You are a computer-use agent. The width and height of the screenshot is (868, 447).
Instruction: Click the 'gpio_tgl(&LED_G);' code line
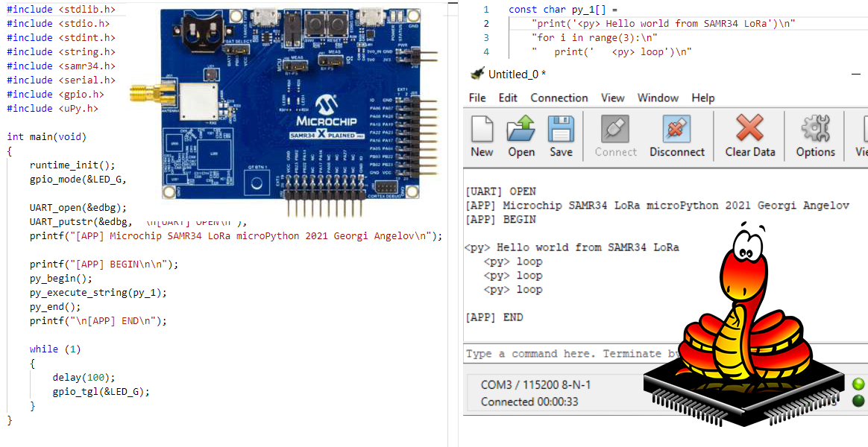tap(101, 392)
